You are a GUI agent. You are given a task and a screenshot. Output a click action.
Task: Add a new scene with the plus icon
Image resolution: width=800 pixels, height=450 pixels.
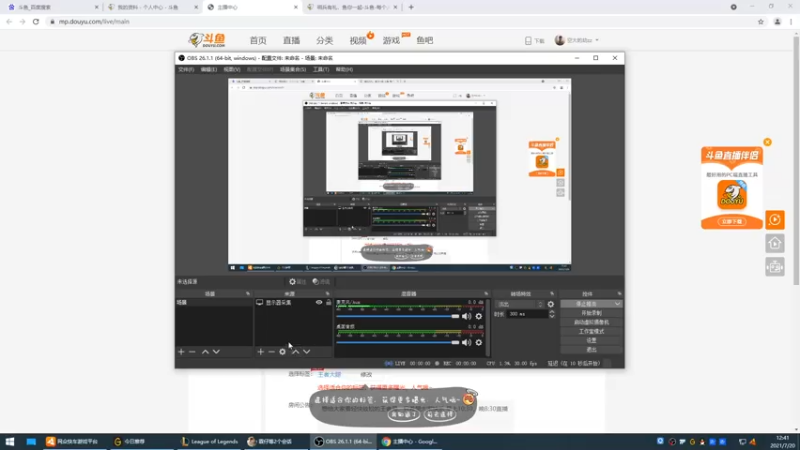(x=181, y=352)
